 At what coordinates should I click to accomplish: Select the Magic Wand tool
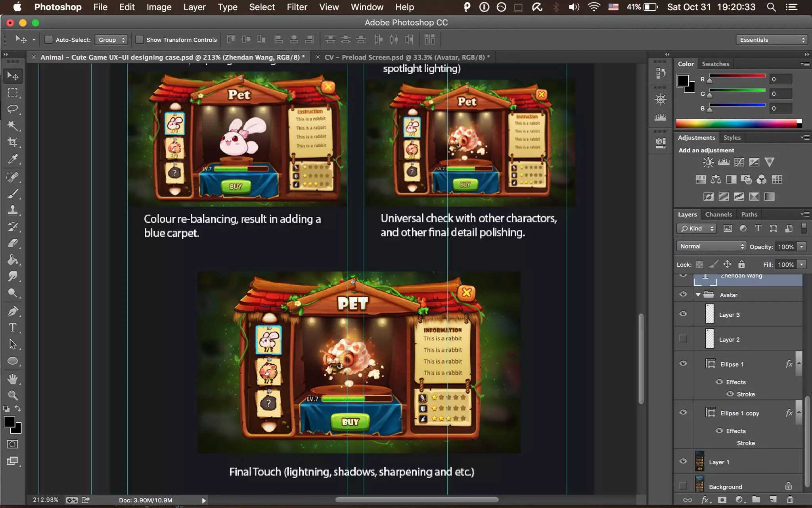(13, 125)
